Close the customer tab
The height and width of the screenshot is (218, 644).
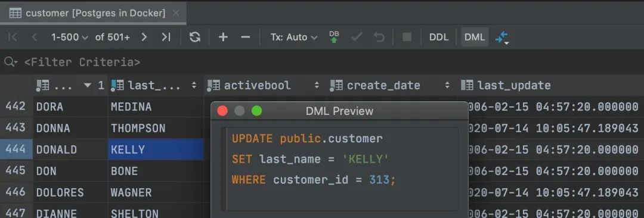pyautogui.click(x=176, y=13)
